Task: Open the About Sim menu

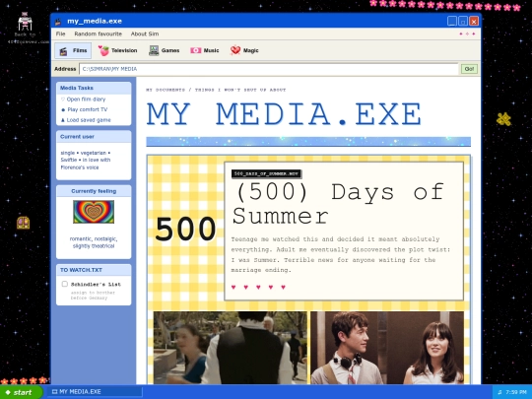Action: [145, 33]
